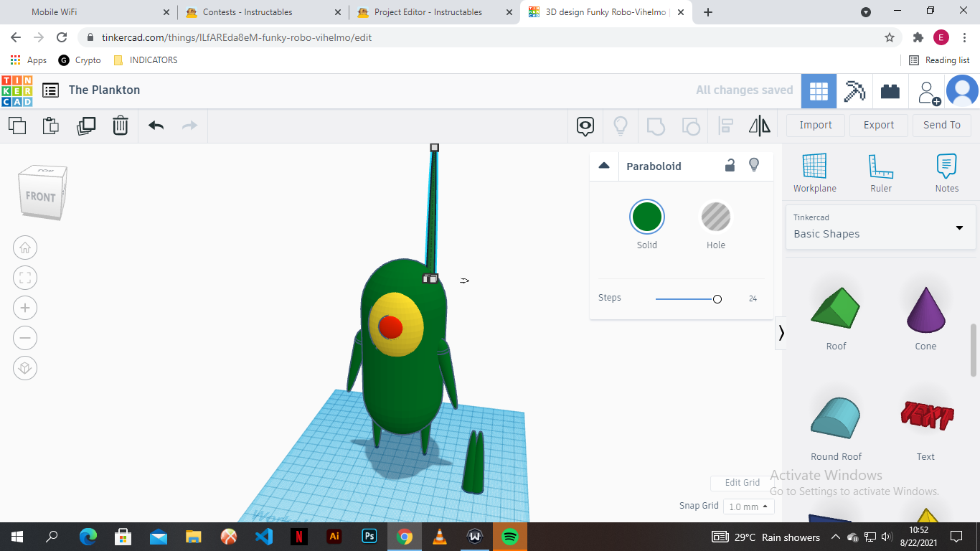Toggle the Paraboloid visibility light bulb
This screenshot has width=980, height=551.
[x=754, y=165]
